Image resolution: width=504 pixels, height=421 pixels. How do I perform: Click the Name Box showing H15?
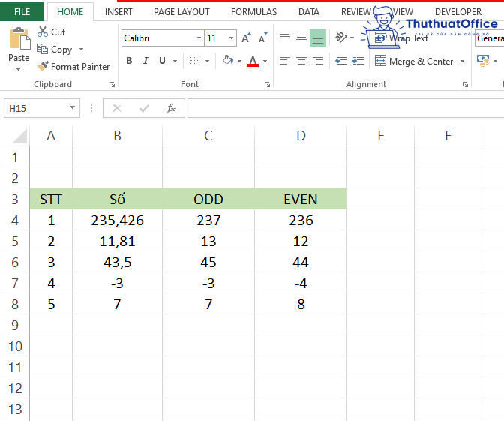[36, 108]
